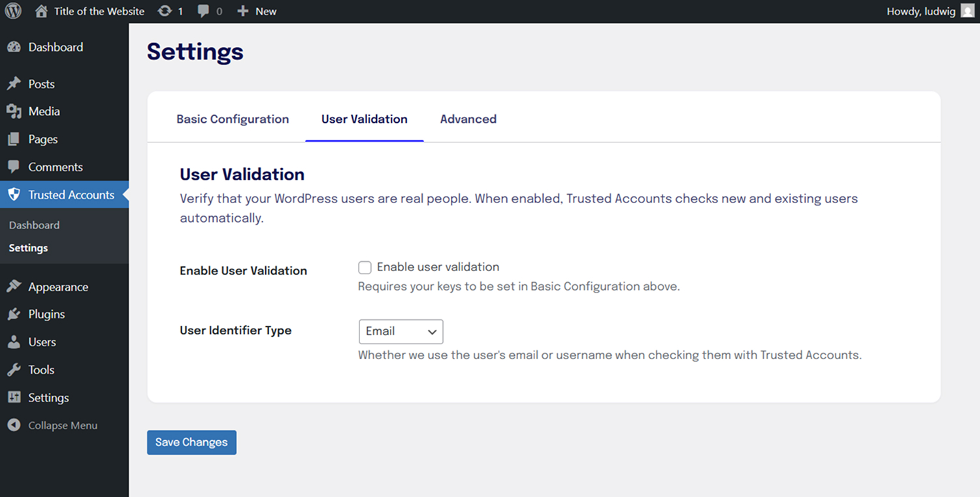Switch to the Advanced tab
Viewport: 980px width, 497px height.
pos(468,119)
